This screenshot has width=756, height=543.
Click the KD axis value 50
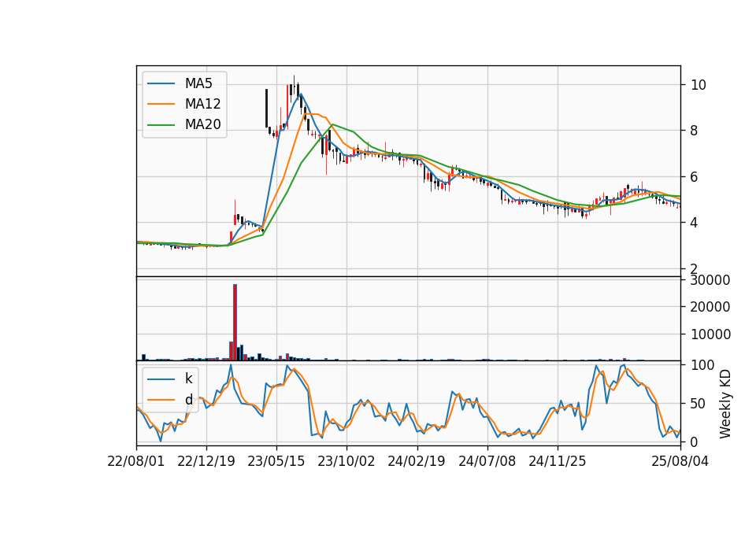[x=699, y=403]
